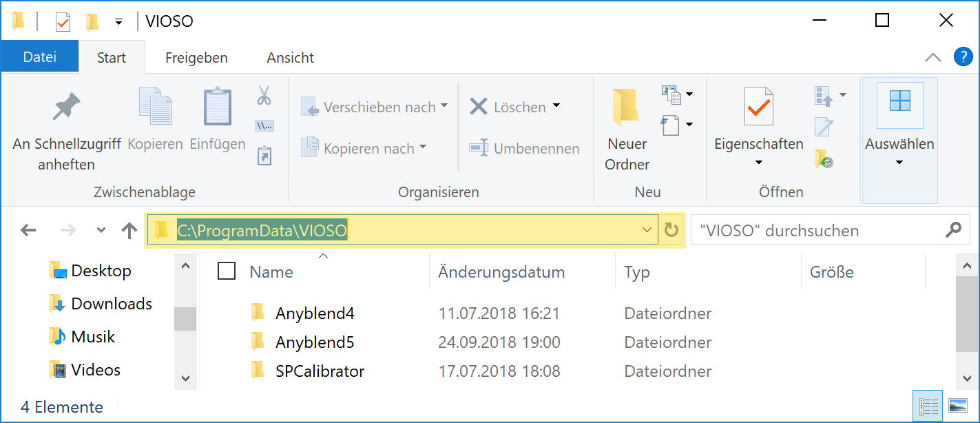Click file list scrollbar down arrow
The height and width of the screenshot is (423, 980).
pyautogui.click(x=967, y=378)
